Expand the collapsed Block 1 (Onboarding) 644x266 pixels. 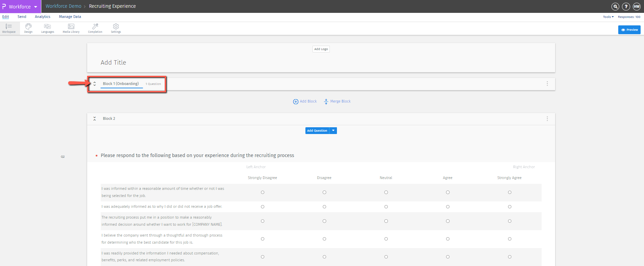point(95,84)
